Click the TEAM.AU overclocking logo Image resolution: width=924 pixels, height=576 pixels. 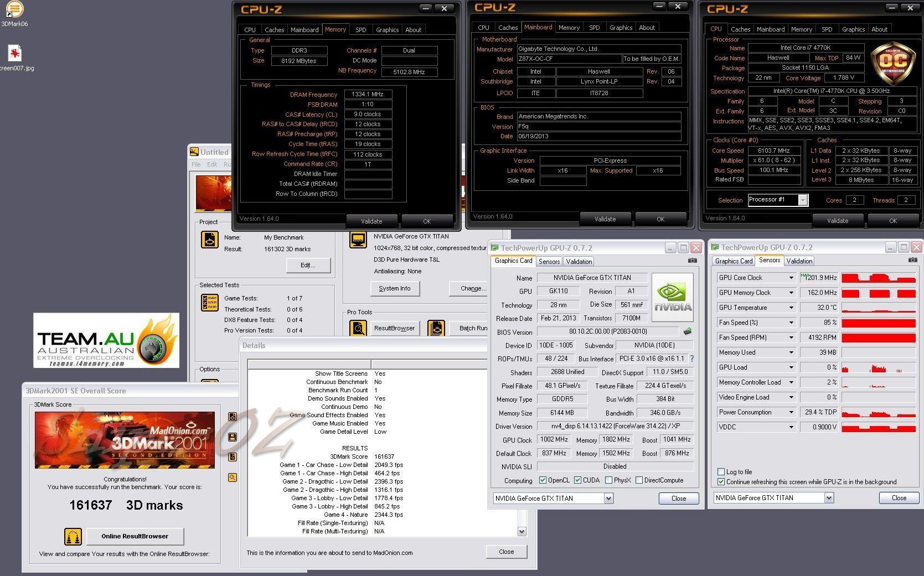[106, 340]
